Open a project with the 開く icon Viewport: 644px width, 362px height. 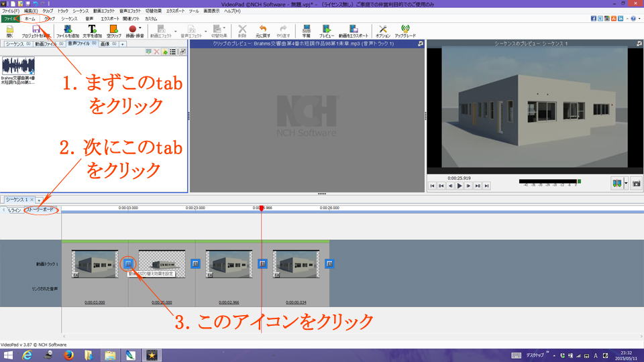tap(10, 32)
